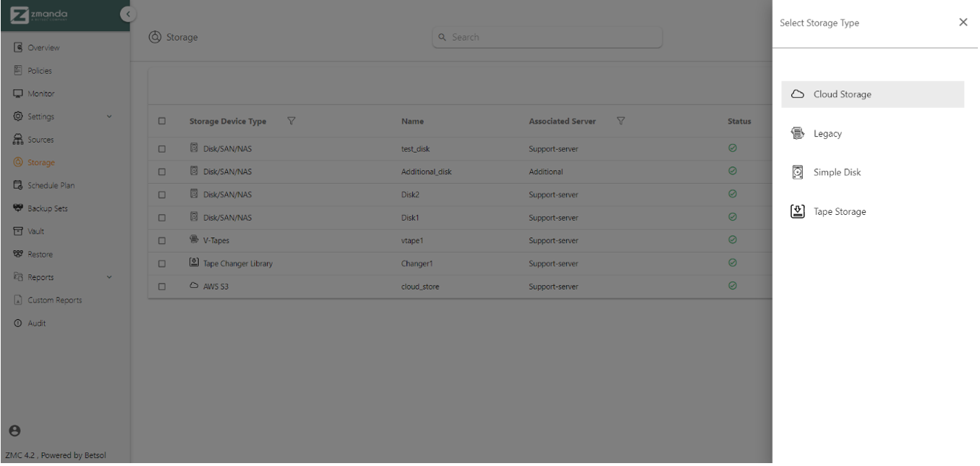This screenshot has height=466, width=980.
Task: Open the user account avatar icon
Action: click(14, 431)
